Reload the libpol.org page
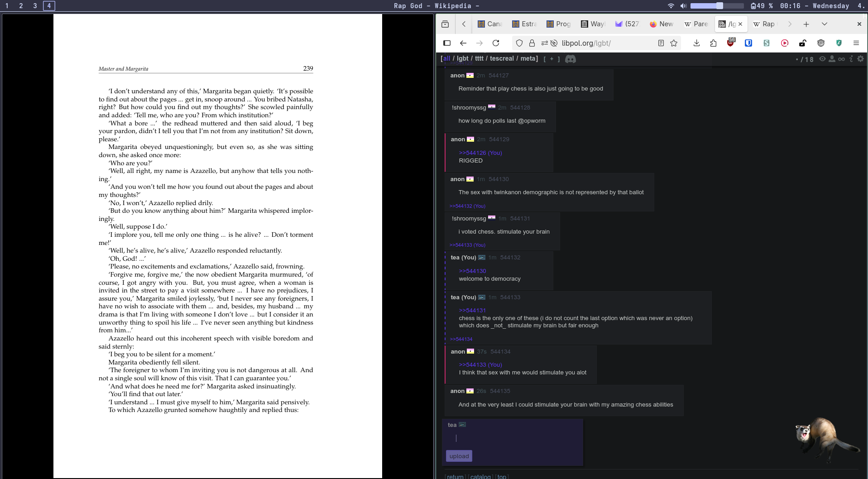868x479 pixels. tap(496, 43)
